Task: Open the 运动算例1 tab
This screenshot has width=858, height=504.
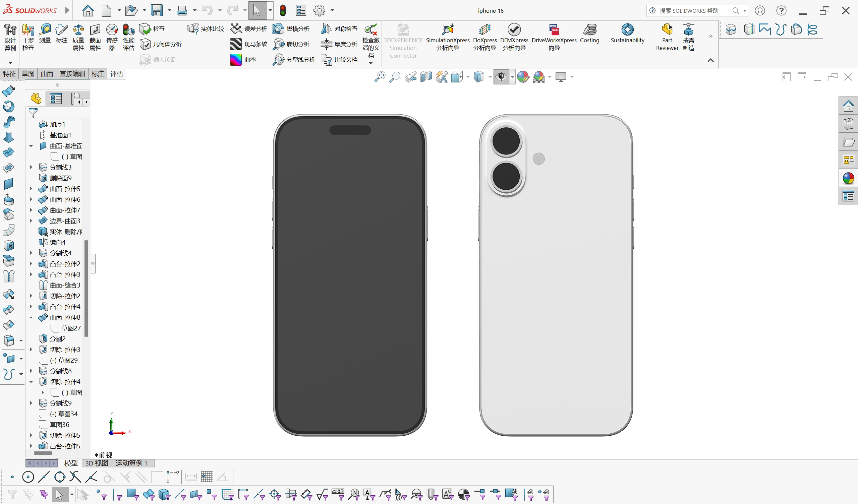Action: [x=132, y=463]
